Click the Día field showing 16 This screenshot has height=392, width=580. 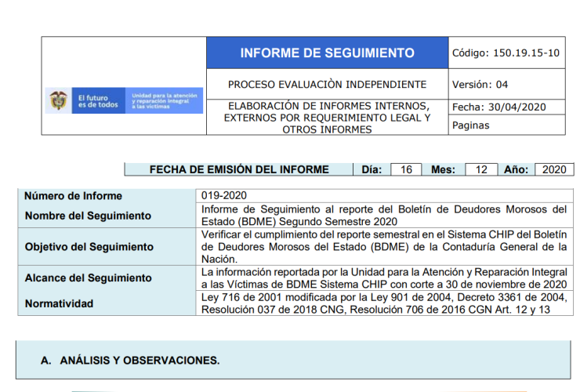click(x=406, y=169)
